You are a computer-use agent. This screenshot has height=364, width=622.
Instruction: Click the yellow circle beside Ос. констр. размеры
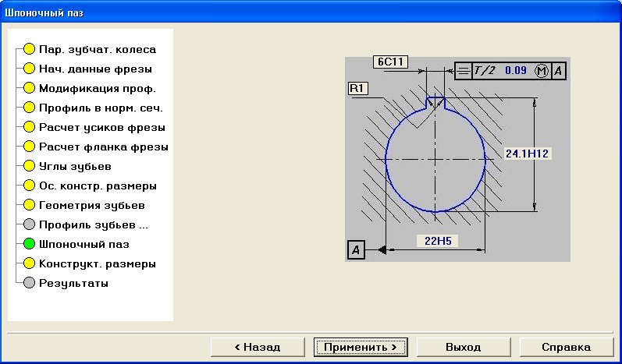point(29,186)
